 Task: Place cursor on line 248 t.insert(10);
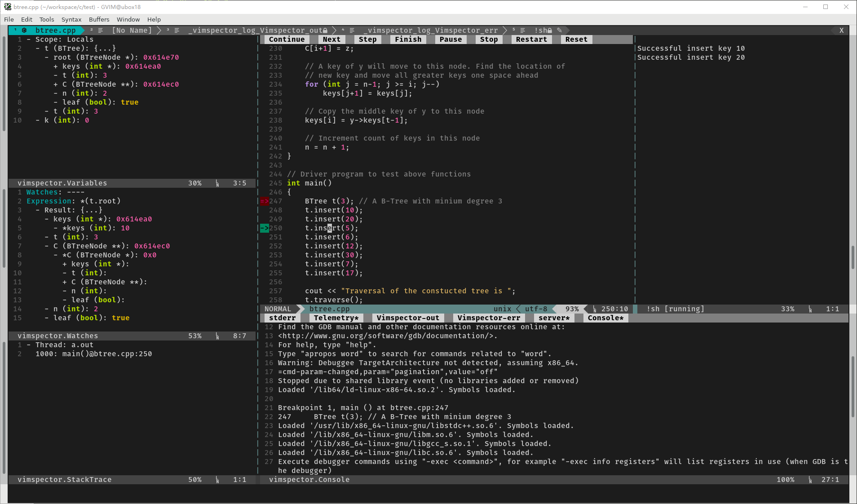tap(334, 210)
